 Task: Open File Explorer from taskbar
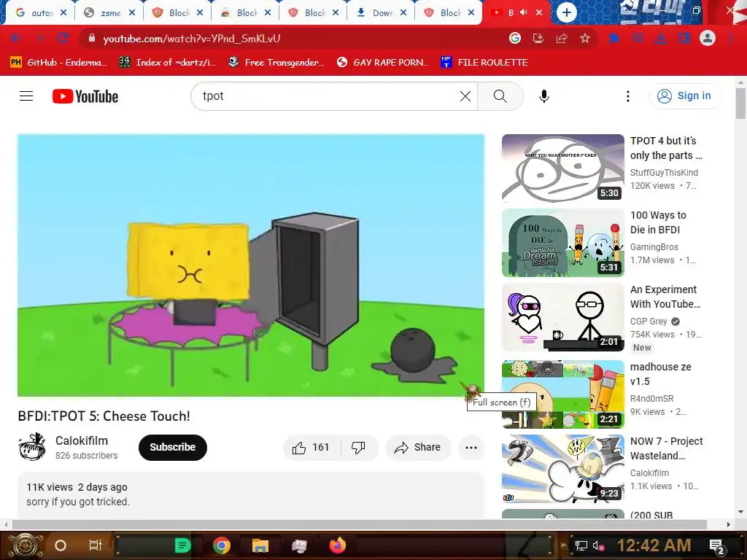click(260, 545)
